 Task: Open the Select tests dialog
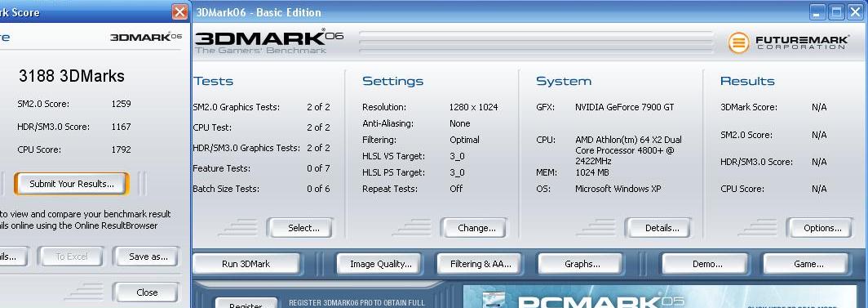point(300,228)
